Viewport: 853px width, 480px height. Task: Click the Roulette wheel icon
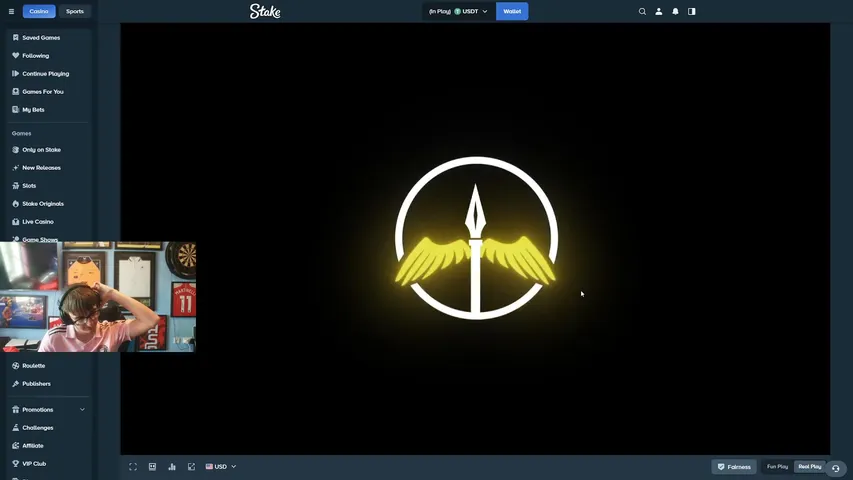coord(15,366)
